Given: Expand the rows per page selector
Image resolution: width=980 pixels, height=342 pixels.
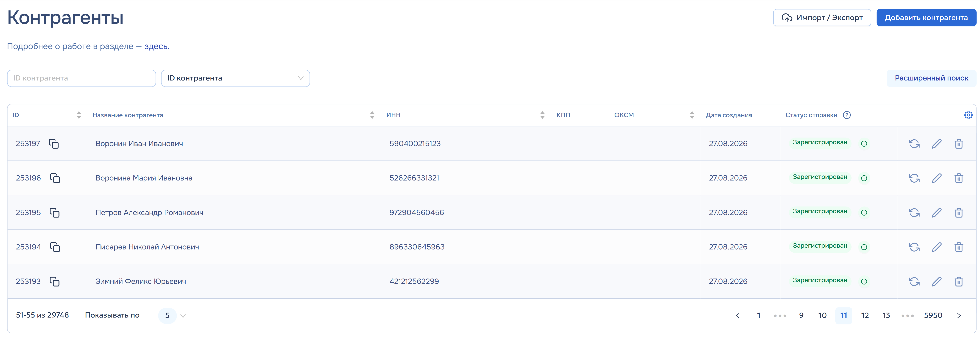Looking at the screenshot, I should [172, 315].
